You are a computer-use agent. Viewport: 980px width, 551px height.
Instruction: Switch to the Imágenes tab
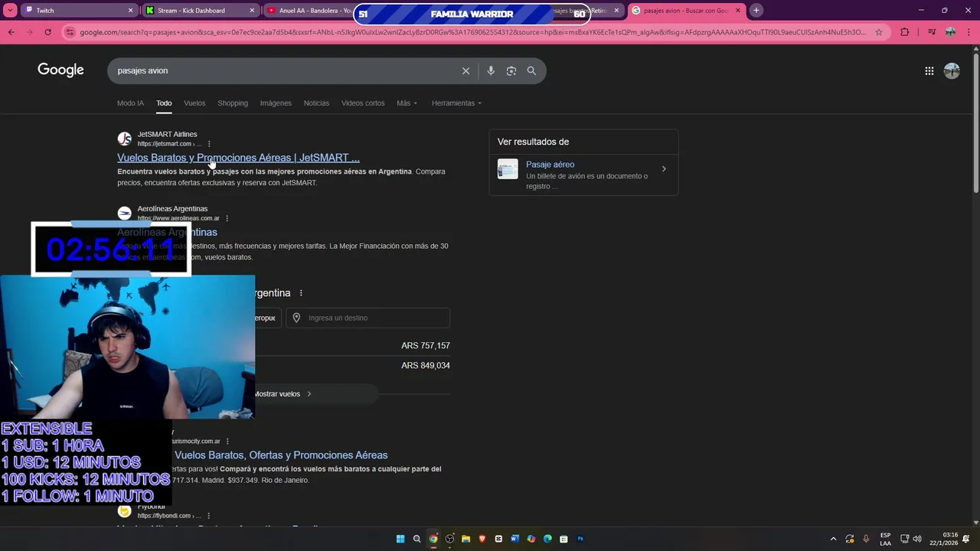click(276, 103)
